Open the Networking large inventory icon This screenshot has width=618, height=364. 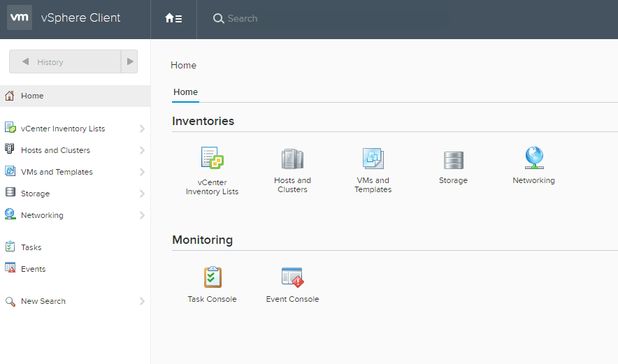click(534, 158)
